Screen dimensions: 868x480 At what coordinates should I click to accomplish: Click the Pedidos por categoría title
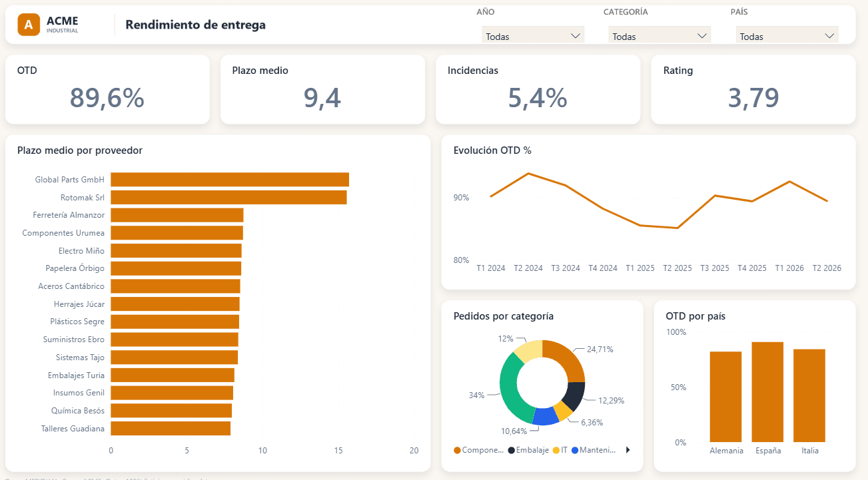tap(504, 316)
